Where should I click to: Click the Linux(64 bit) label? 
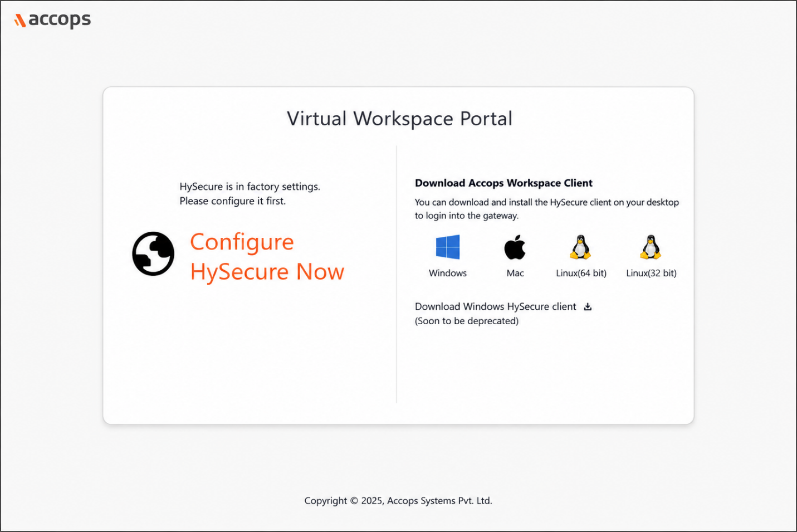click(x=581, y=273)
